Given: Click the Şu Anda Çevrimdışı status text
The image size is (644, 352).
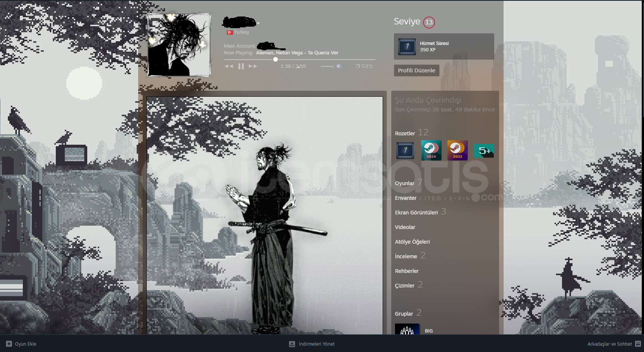Looking at the screenshot, I should point(428,100).
